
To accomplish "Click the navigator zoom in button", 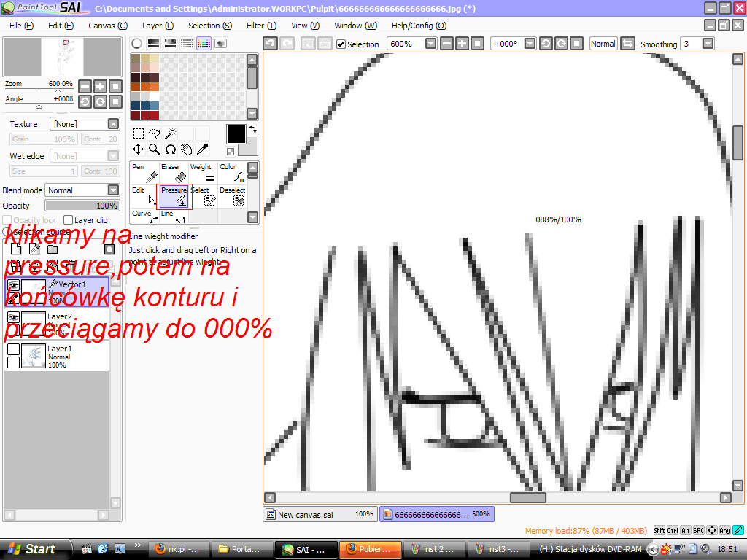I will pos(100,86).
